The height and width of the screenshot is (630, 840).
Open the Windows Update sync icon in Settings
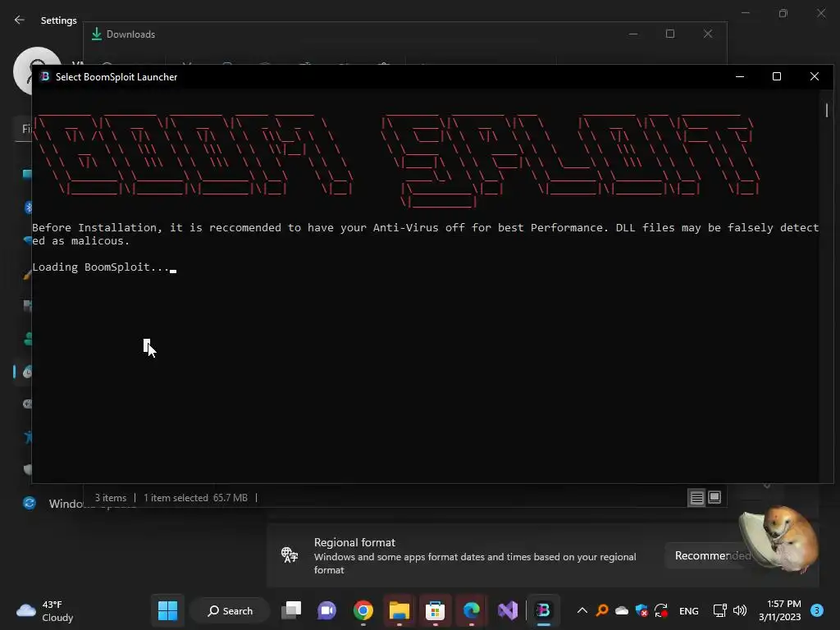[29, 503]
